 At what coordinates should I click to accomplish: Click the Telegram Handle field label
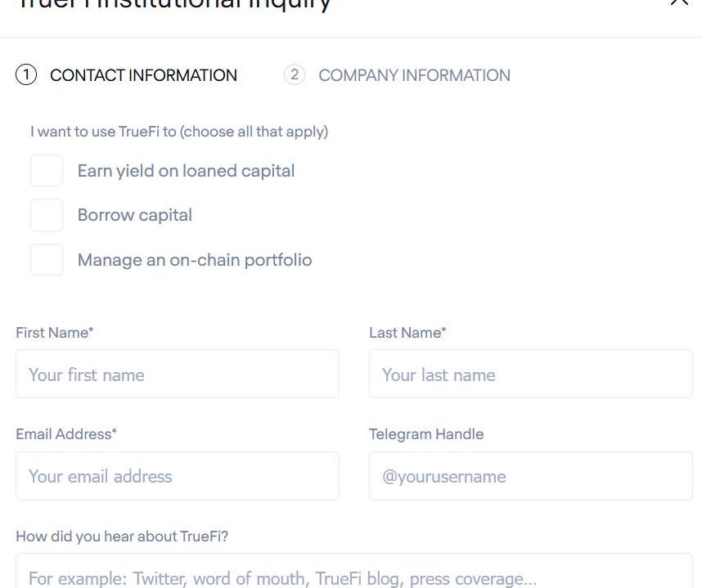tap(426, 434)
